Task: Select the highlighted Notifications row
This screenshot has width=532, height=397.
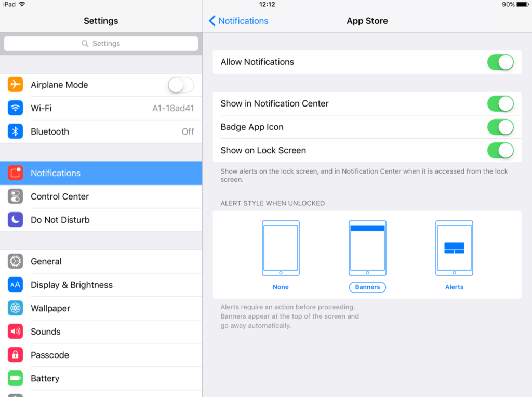Action: [101, 173]
